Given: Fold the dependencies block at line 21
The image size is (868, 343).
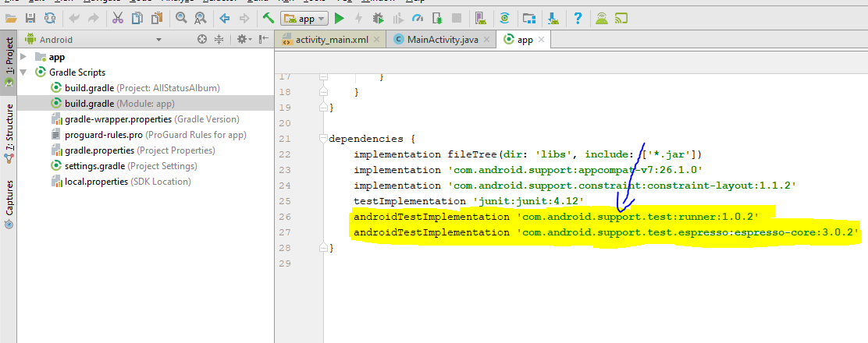Looking at the screenshot, I should pyautogui.click(x=324, y=138).
